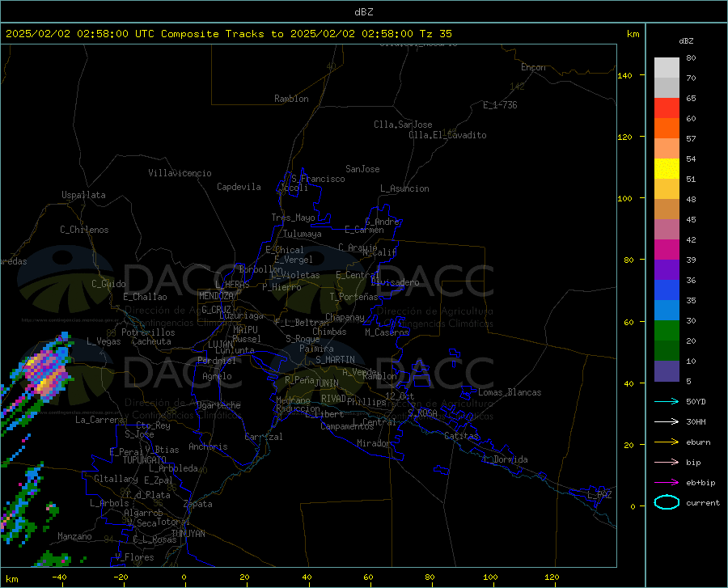Image resolution: width=728 pixels, height=588 pixels.
Task: Click the Divisadero label on map
Action: [x=395, y=282]
